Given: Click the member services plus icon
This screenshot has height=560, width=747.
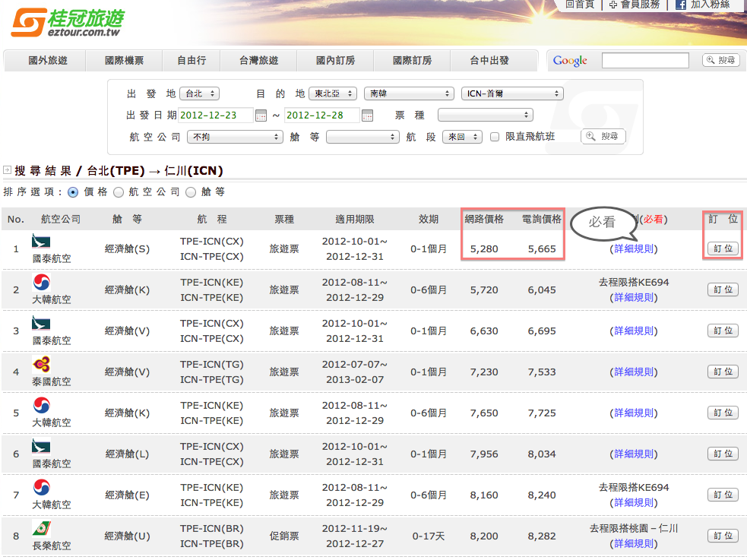Looking at the screenshot, I should 613,5.
